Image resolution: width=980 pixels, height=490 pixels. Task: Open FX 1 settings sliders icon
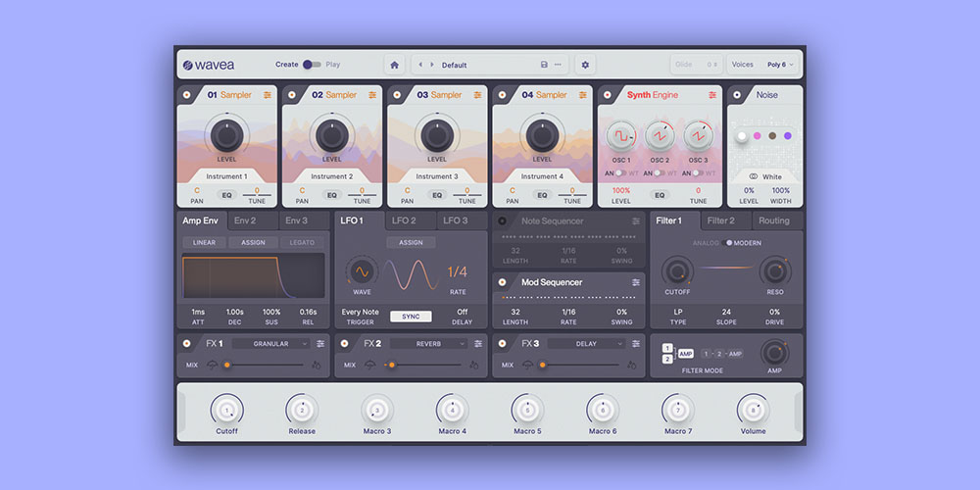320,344
